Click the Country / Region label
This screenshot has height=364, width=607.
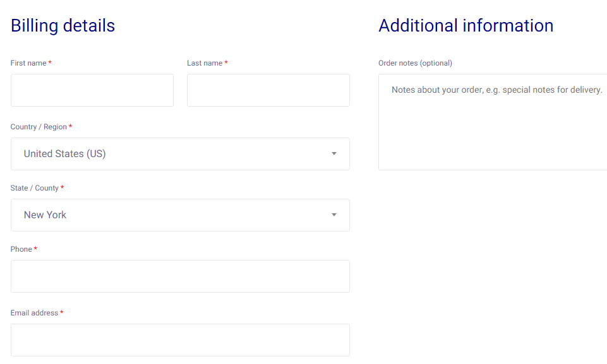[39, 127]
